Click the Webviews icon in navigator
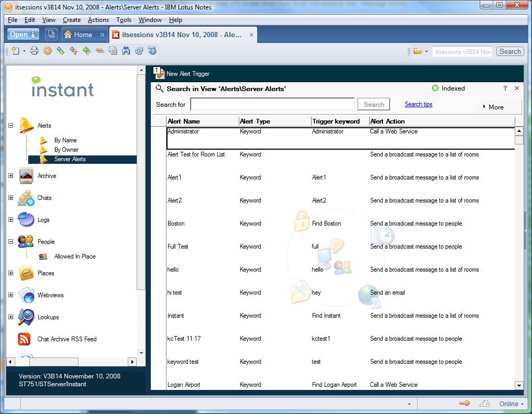This screenshot has width=532, height=414. coord(26,295)
